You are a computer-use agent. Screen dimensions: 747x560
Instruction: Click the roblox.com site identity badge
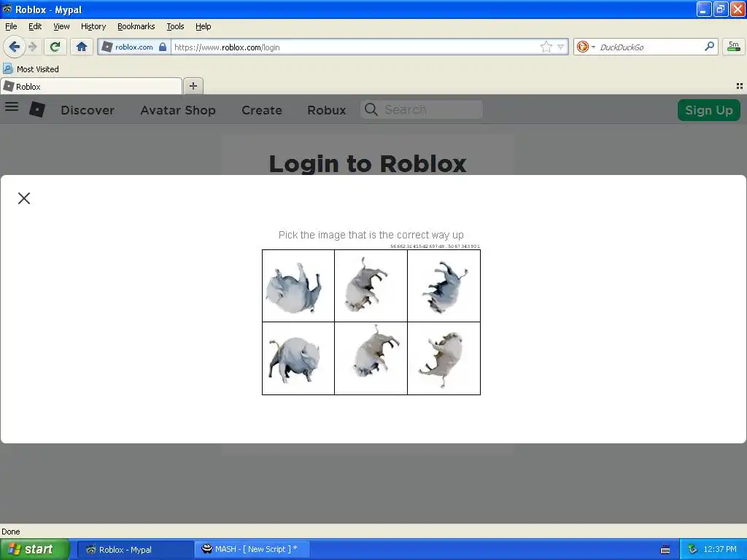coord(134,47)
